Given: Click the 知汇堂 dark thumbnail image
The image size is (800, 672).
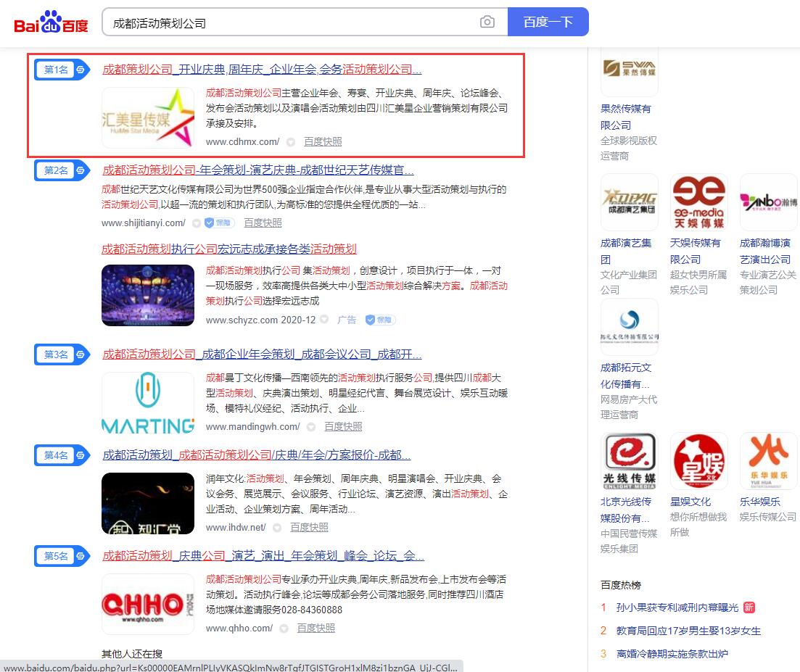Looking at the screenshot, I should [148, 503].
